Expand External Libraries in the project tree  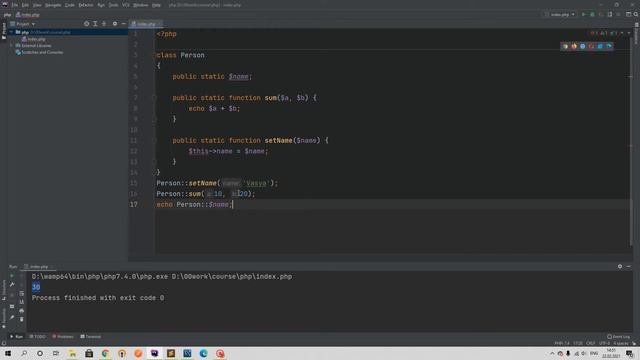click(x=11, y=46)
